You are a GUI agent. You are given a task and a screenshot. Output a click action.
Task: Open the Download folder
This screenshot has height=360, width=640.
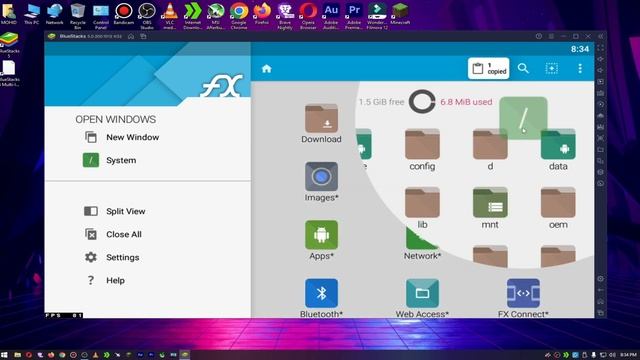(x=321, y=124)
